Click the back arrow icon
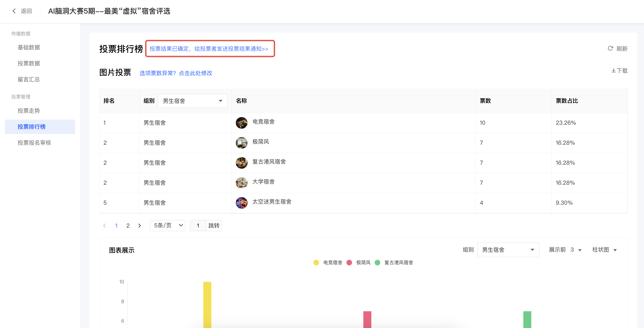The height and width of the screenshot is (328, 644). tap(14, 11)
